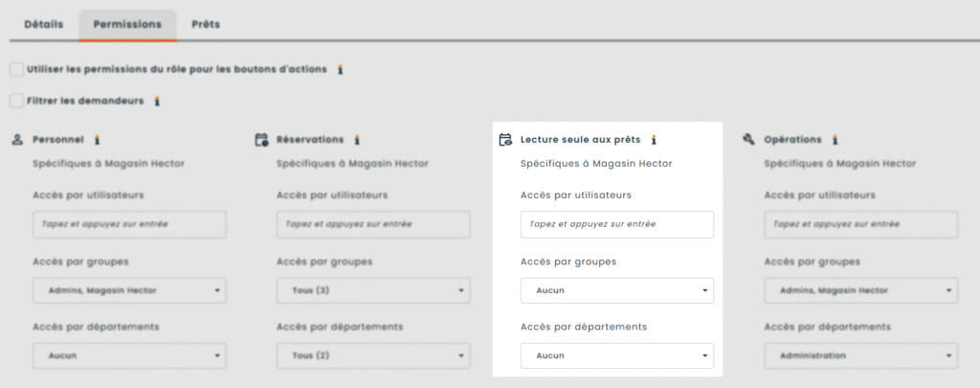Expand Lecture seule aux prêts groups dropdown
This screenshot has height=388, width=980.
[x=617, y=290]
